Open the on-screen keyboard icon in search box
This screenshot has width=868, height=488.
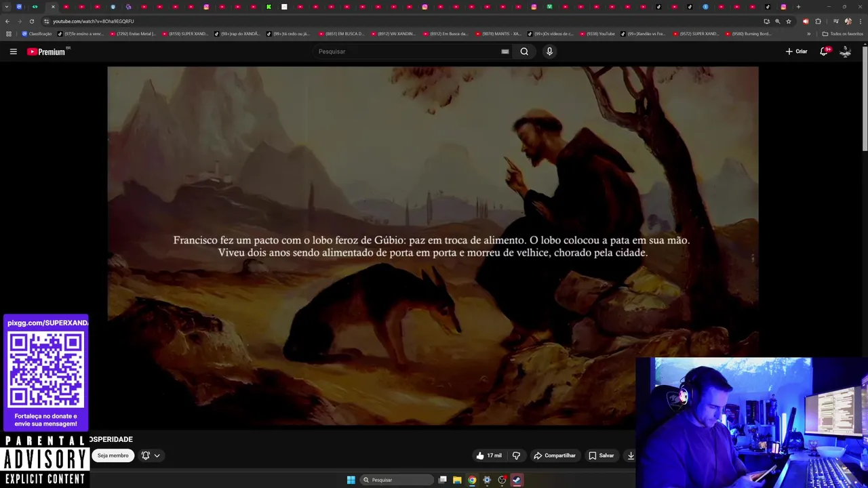505,52
